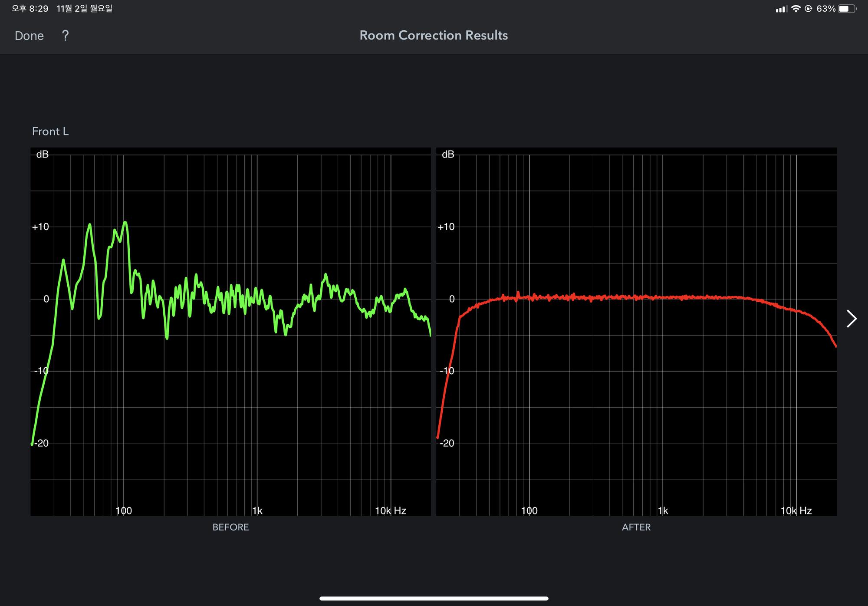Tap the cellular signal bars icon

pyautogui.click(x=781, y=9)
